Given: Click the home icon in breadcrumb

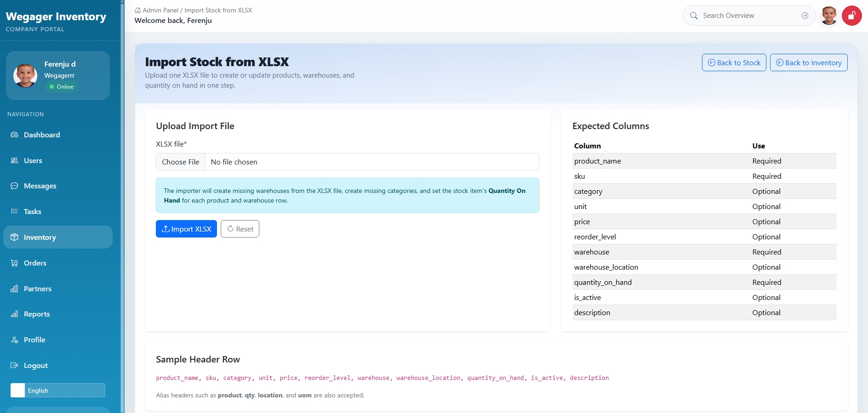Looking at the screenshot, I should coord(137,10).
